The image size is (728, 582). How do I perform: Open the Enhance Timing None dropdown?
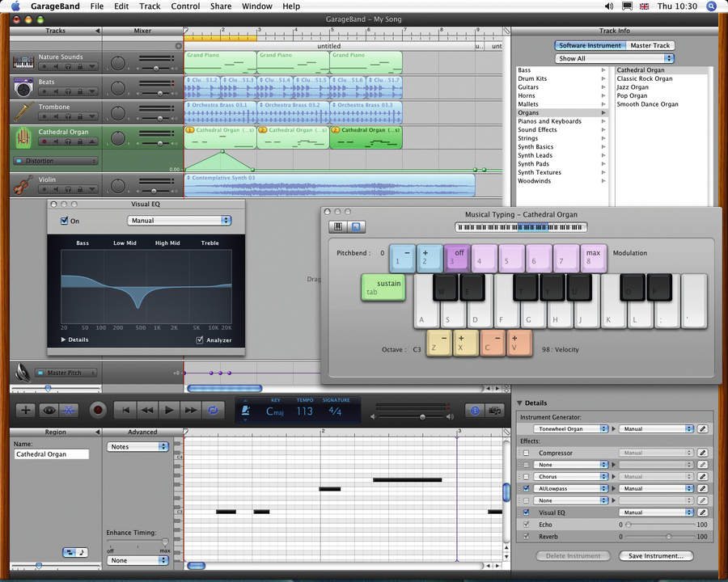coord(138,560)
